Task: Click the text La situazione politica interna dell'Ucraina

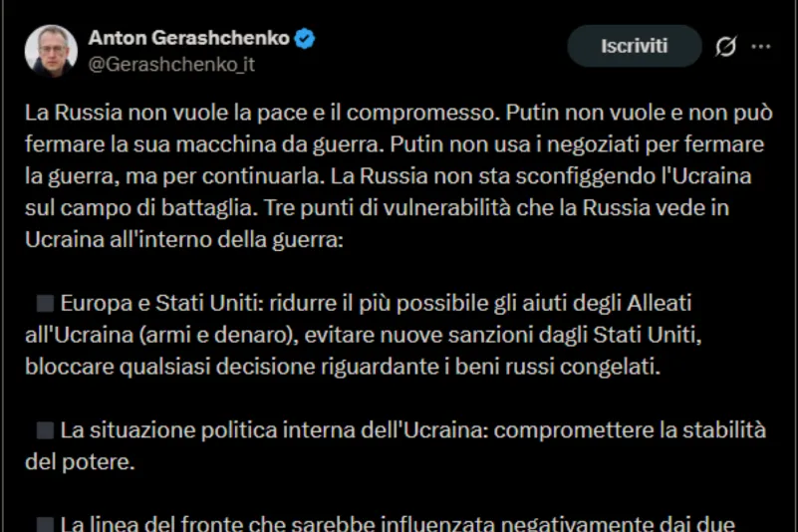Action: (x=274, y=430)
